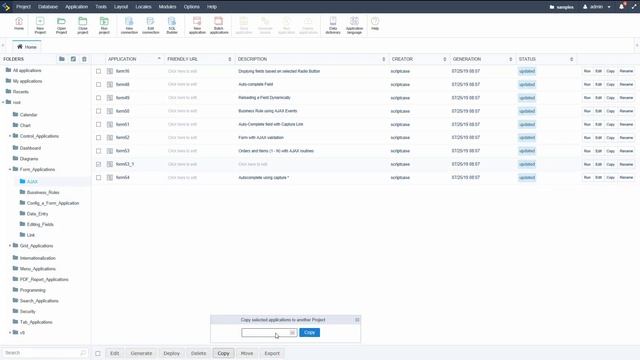640x360 pixels.
Task: Click the form48 application icon
Action: click(x=110, y=84)
